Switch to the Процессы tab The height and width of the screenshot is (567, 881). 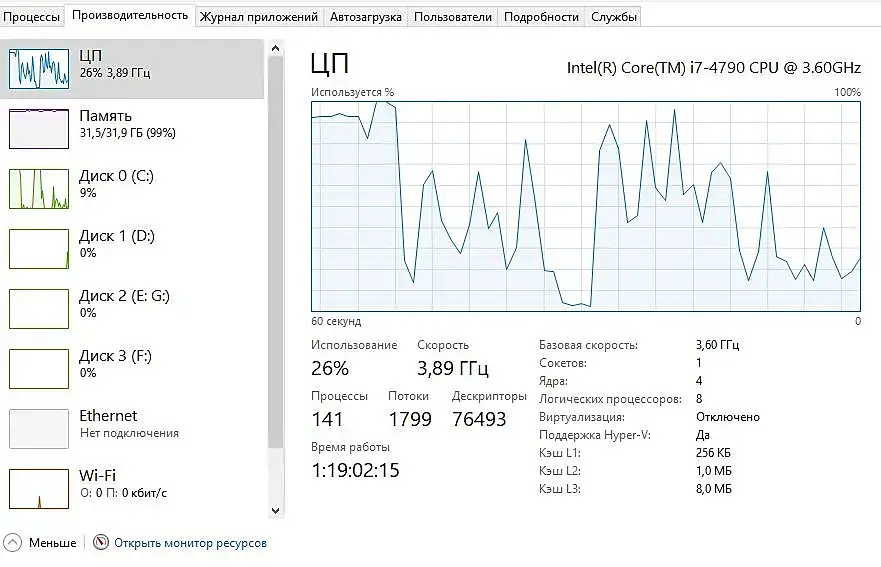32,17
